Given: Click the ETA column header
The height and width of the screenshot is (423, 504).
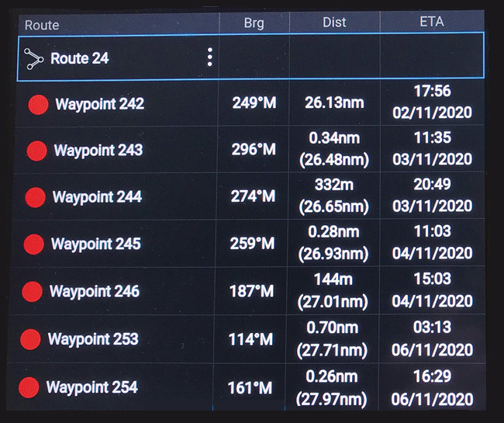Looking at the screenshot, I should 432,22.
